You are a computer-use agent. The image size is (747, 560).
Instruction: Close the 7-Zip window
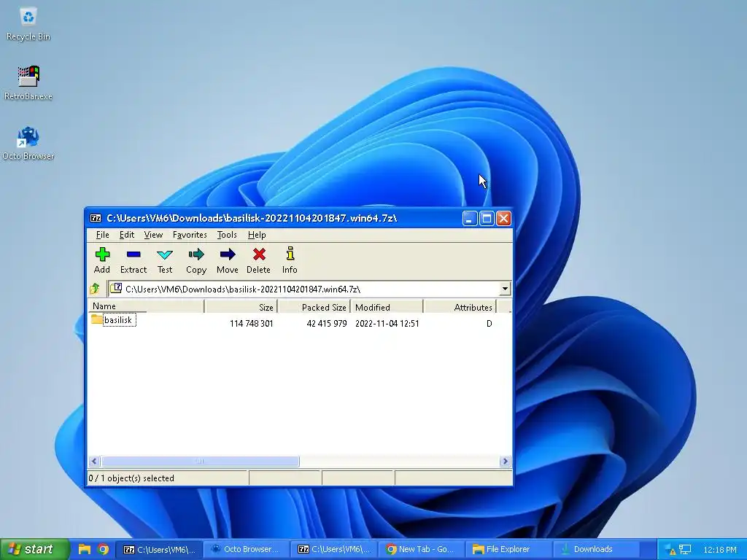503,219
